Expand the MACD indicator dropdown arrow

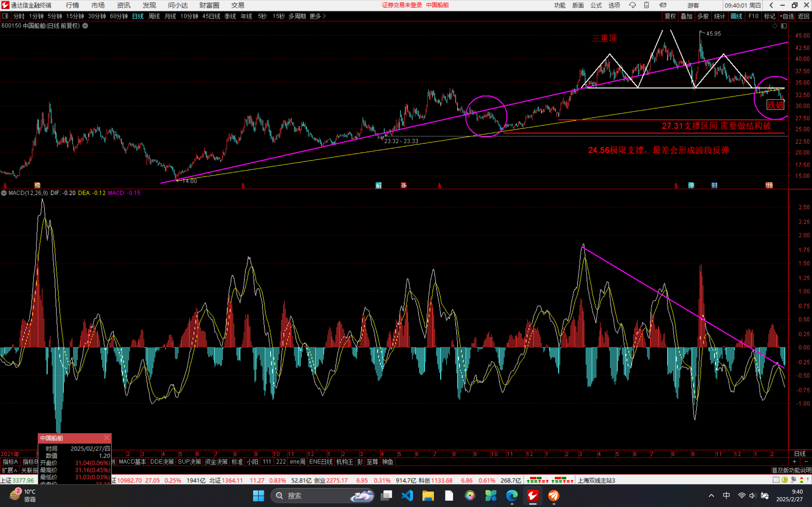coord(4,193)
